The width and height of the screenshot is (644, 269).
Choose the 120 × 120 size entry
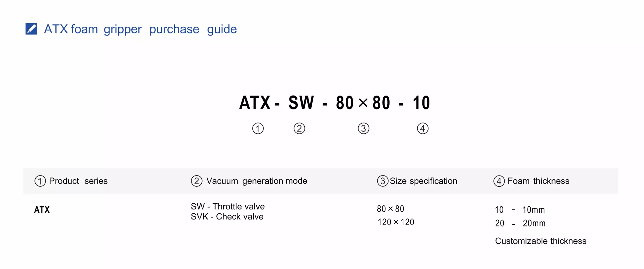click(396, 222)
